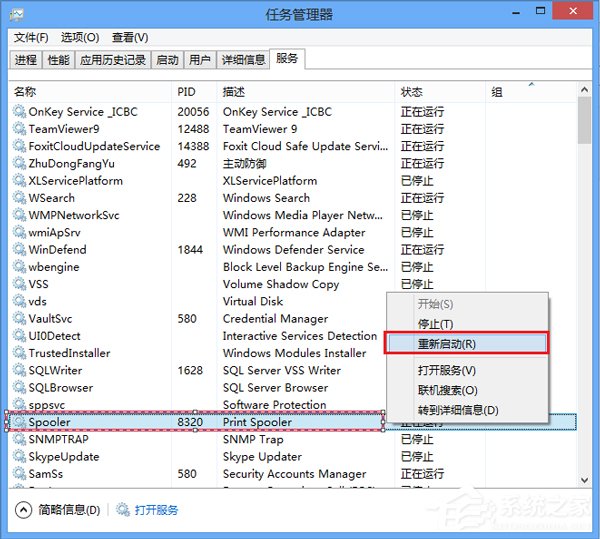Click PID 20056 in the OnKey row

tap(193, 112)
